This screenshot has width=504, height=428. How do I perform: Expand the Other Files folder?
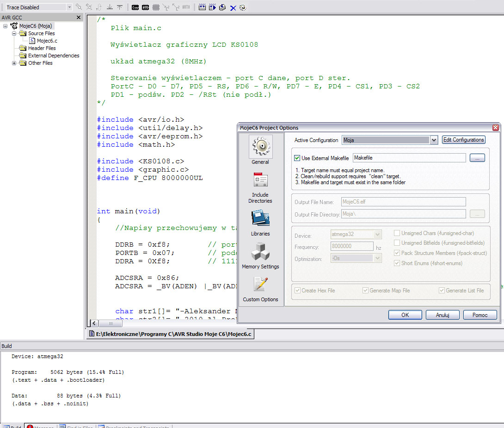click(x=14, y=63)
